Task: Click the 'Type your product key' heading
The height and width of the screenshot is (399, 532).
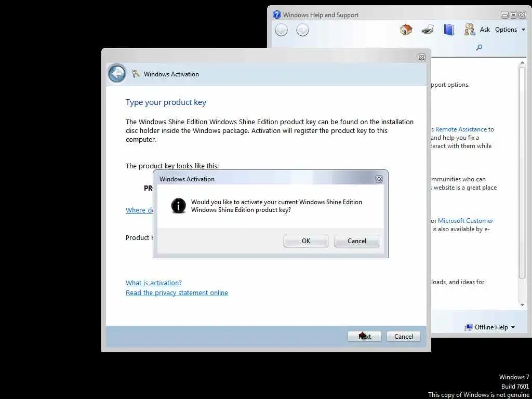Action: 166,102
